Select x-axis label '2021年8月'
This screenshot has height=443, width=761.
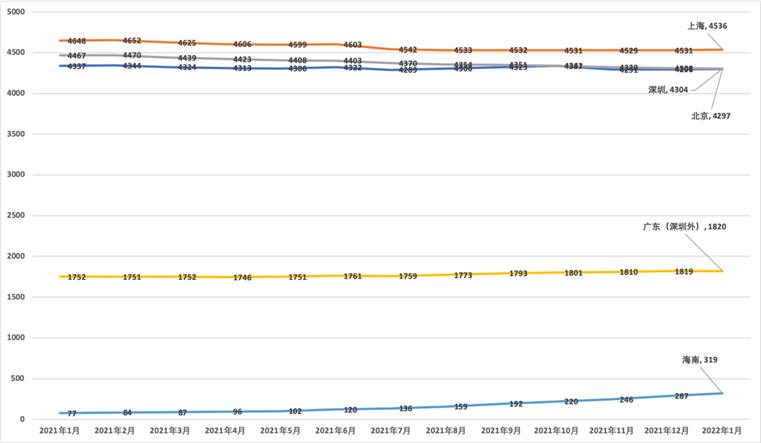point(446,431)
